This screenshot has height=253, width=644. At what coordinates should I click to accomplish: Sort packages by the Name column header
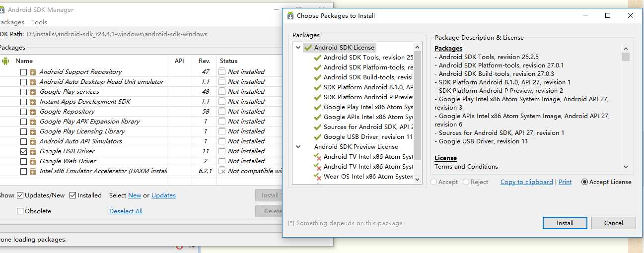(24, 61)
